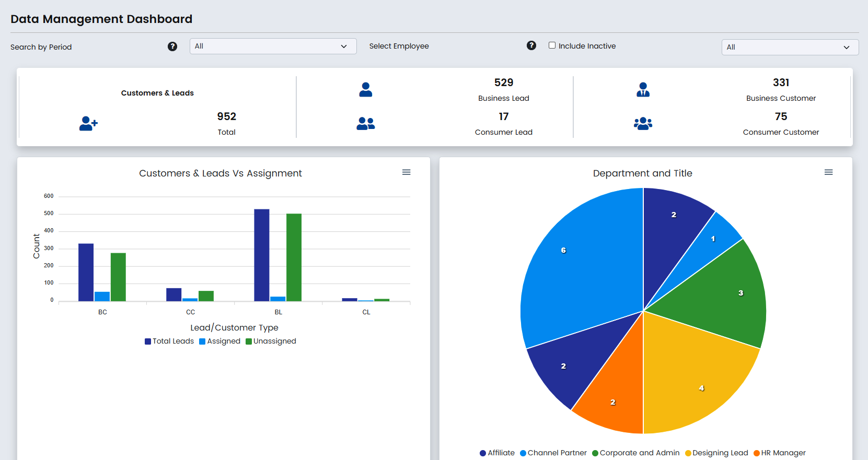Click the Channel Partner legend entry
This screenshot has height=460, width=868.
(553, 453)
